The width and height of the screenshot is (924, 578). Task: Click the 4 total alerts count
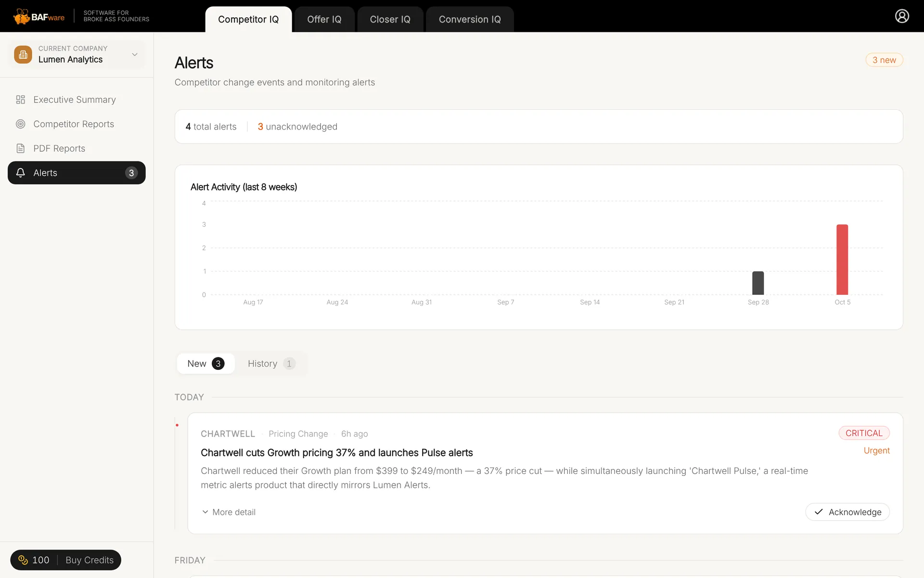tap(211, 127)
